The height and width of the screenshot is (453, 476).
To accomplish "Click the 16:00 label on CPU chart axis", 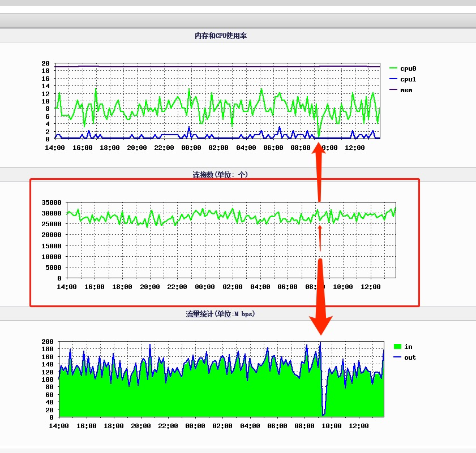I will (83, 148).
